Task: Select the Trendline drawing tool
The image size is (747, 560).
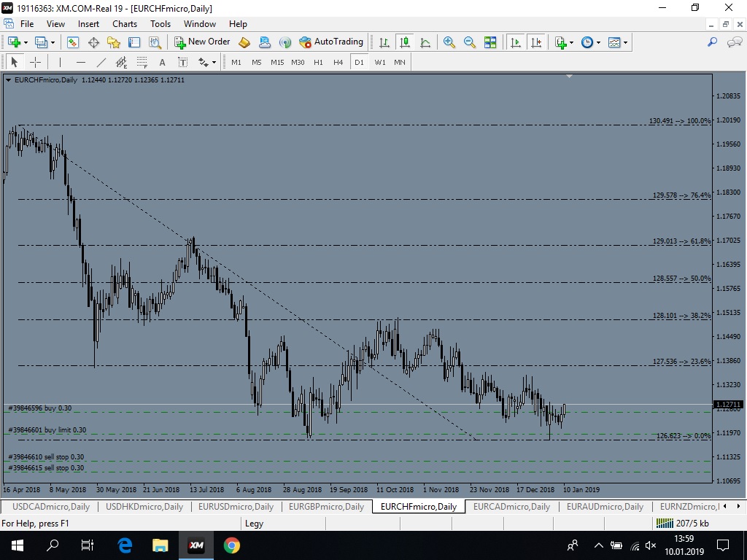Action: click(101, 62)
